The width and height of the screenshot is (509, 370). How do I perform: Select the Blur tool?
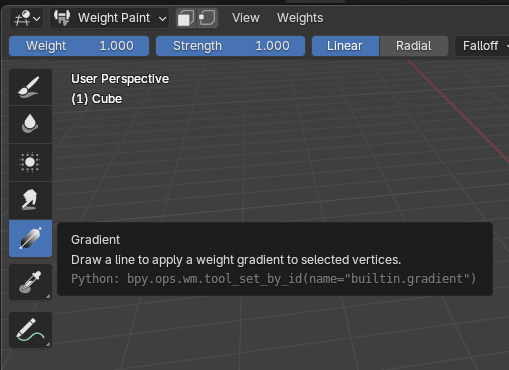click(30, 125)
